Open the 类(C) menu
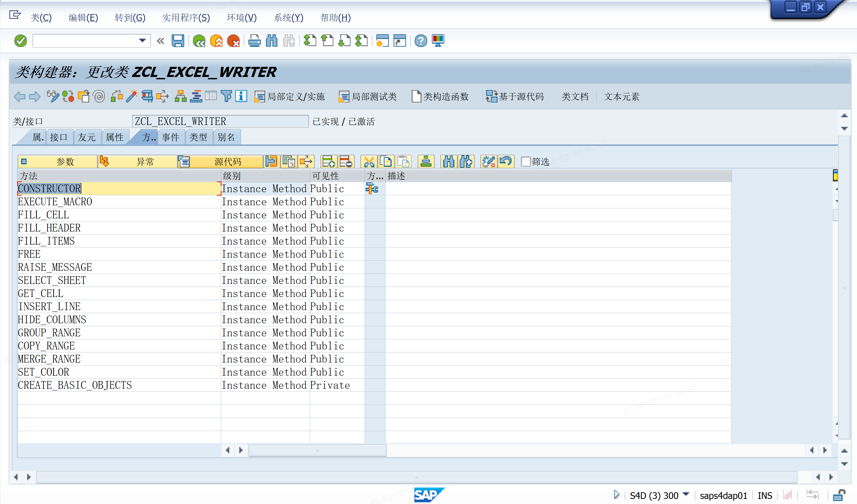857x504 pixels. pos(41,18)
